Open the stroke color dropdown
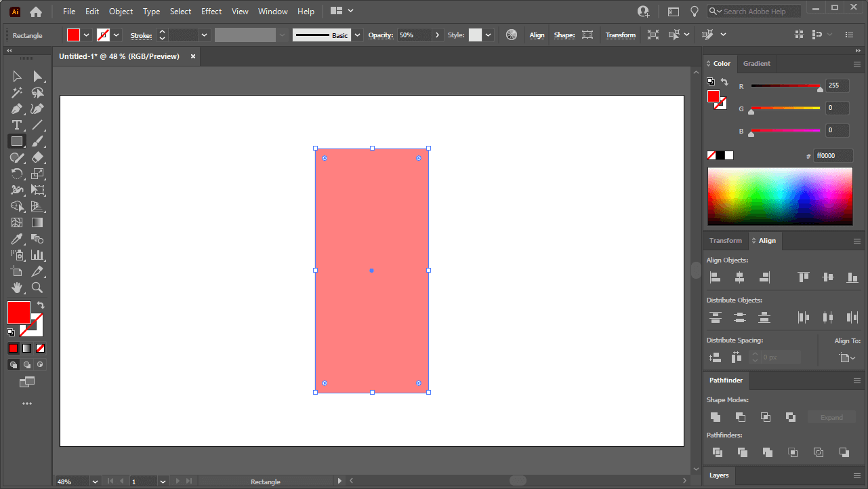 (117, 35)
